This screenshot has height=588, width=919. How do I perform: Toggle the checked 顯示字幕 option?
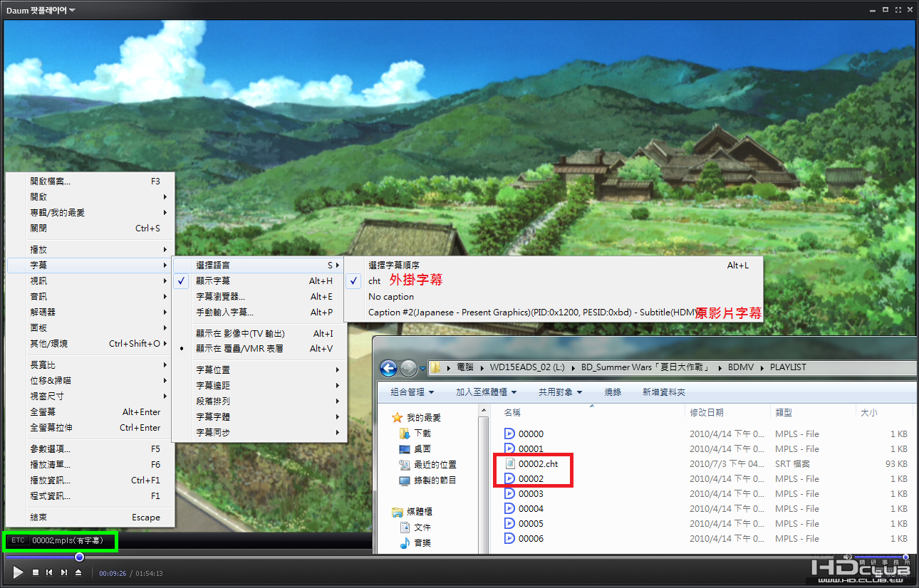coord(259,280)
